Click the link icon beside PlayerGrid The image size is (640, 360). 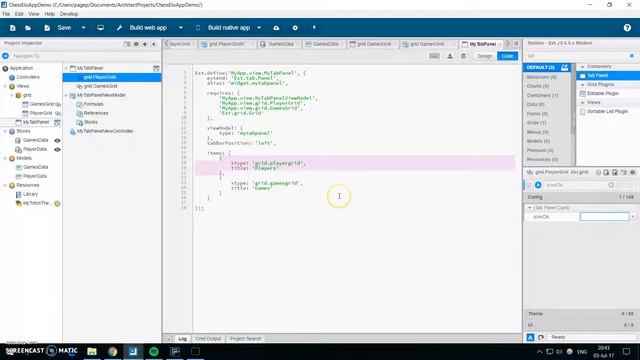(x=58, y=113)
